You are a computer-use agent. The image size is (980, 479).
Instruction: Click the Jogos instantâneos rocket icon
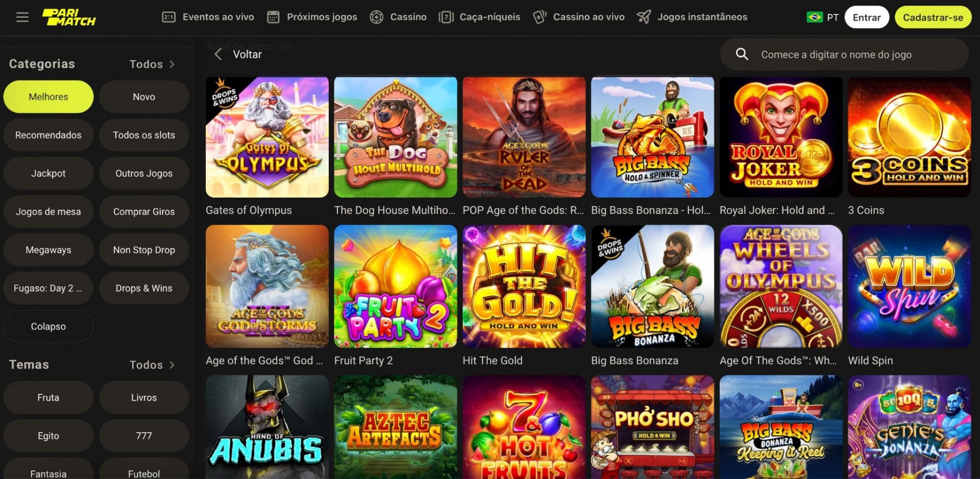tap(644, 17)
